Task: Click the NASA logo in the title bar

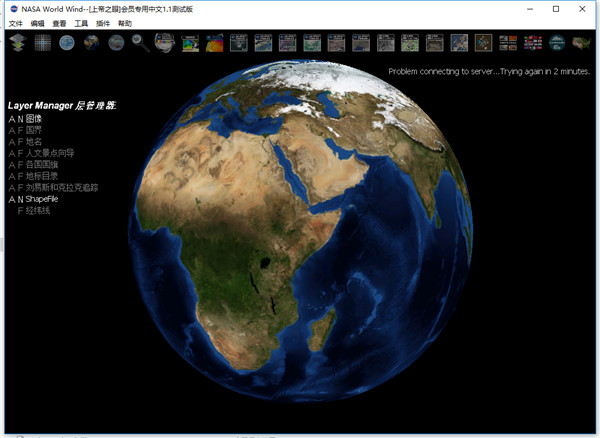Action: (14, 9)
